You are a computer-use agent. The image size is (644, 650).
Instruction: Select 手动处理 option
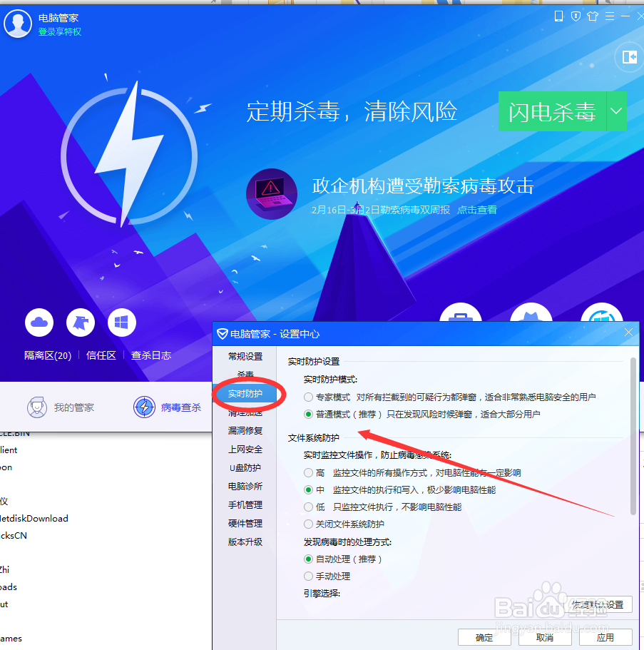[x=308, y=577]
